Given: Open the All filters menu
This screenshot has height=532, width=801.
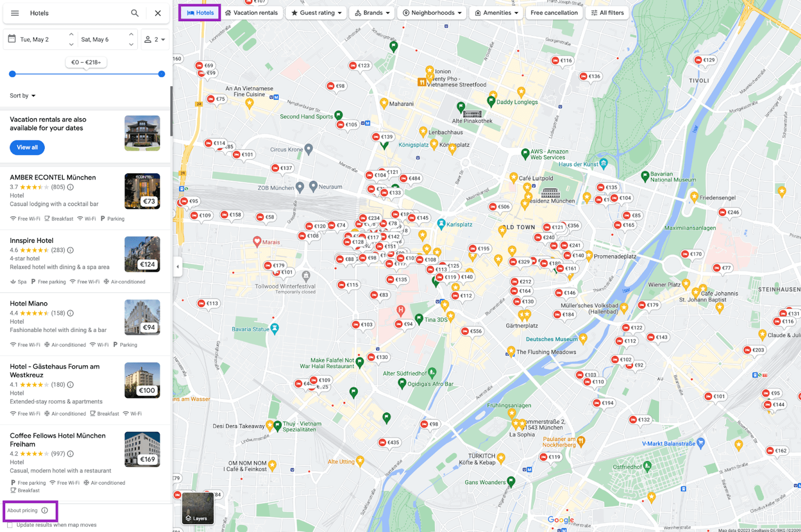Looking at the screenshot, I should 607,13.
